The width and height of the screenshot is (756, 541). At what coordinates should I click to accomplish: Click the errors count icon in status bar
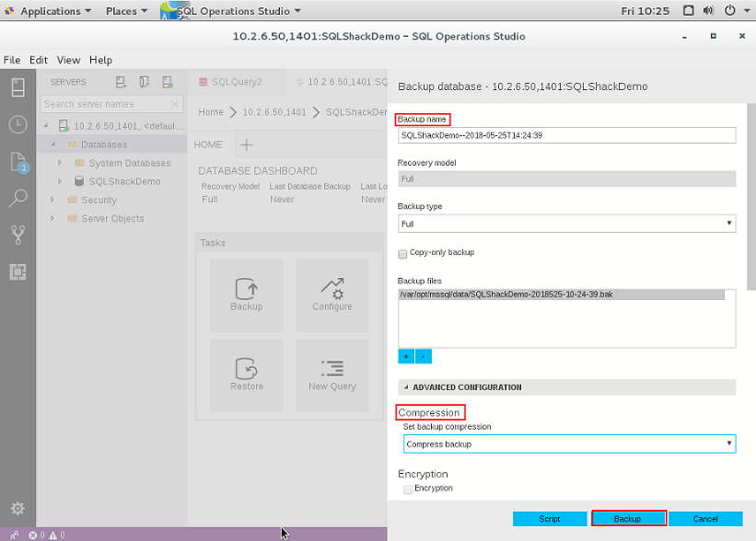click(x=33, y=535)
